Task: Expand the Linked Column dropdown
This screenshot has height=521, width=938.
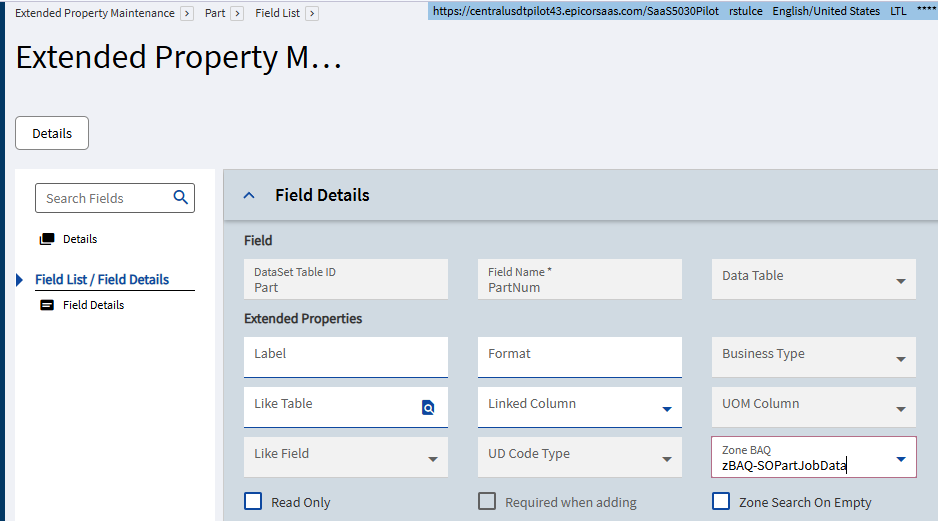Action: [x=666, y=409]
